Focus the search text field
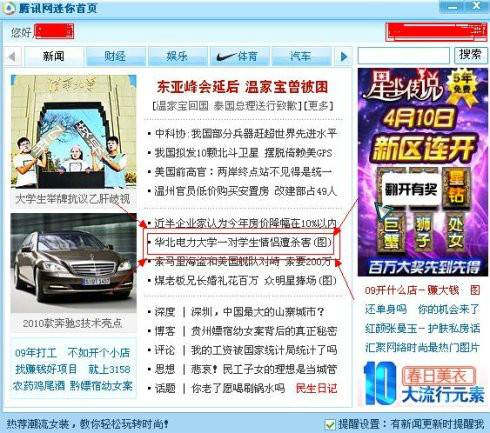The height and width of the screenshot is (433, 490). (404, 55)
